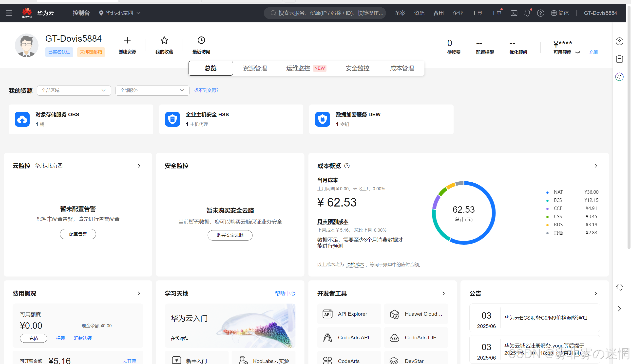Click the 去开票 link

[129, 361]
